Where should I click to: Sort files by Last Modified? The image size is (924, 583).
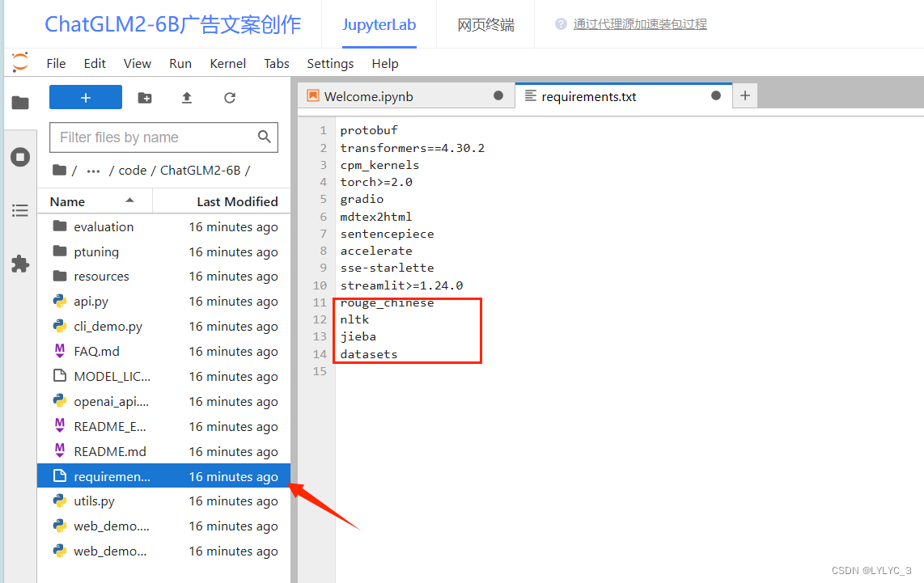coord(223,201)
